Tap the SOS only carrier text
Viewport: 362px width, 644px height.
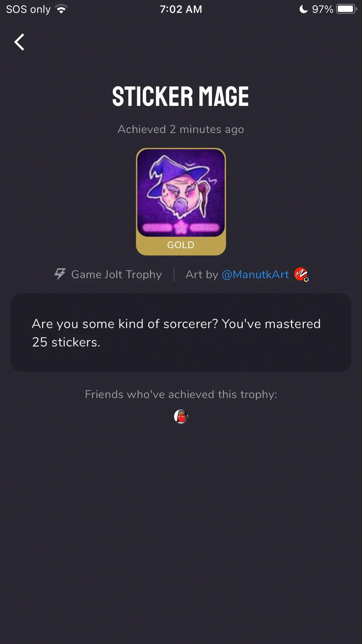(28, 9)
